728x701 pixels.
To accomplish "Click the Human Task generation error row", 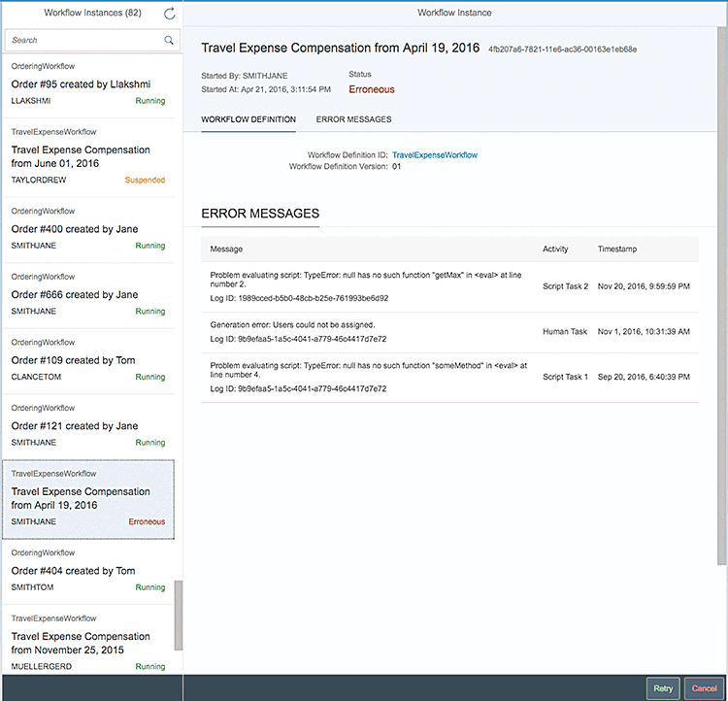I will (448, 332).
